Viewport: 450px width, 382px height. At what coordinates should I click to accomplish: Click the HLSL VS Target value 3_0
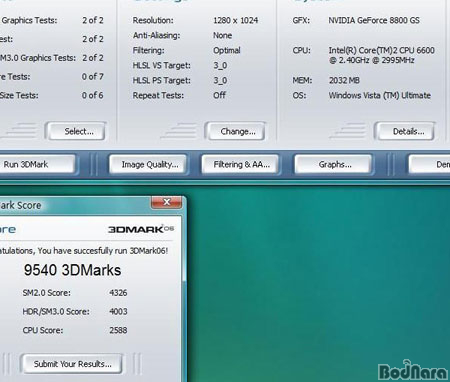(x=220, y=65)
